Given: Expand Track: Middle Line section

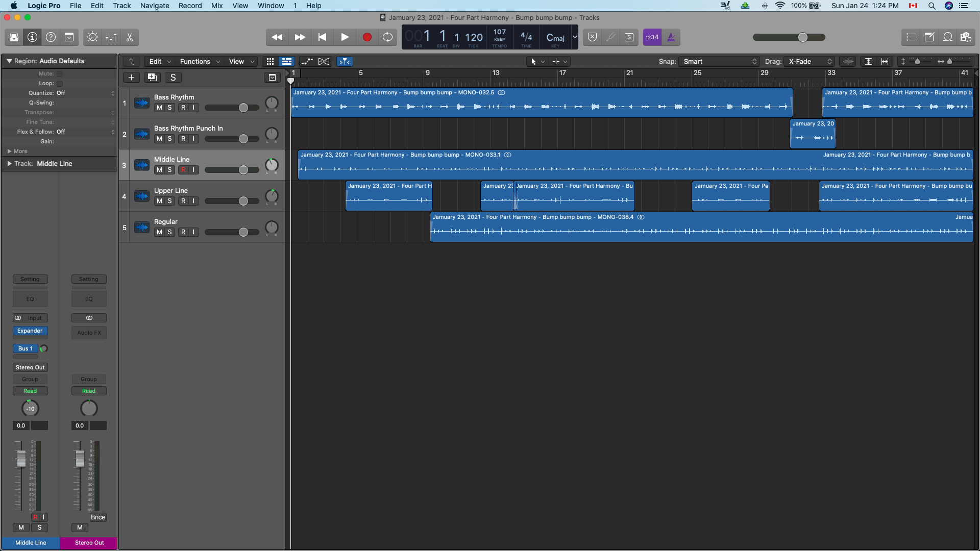Looking at the screenshot, I should 9,164.
